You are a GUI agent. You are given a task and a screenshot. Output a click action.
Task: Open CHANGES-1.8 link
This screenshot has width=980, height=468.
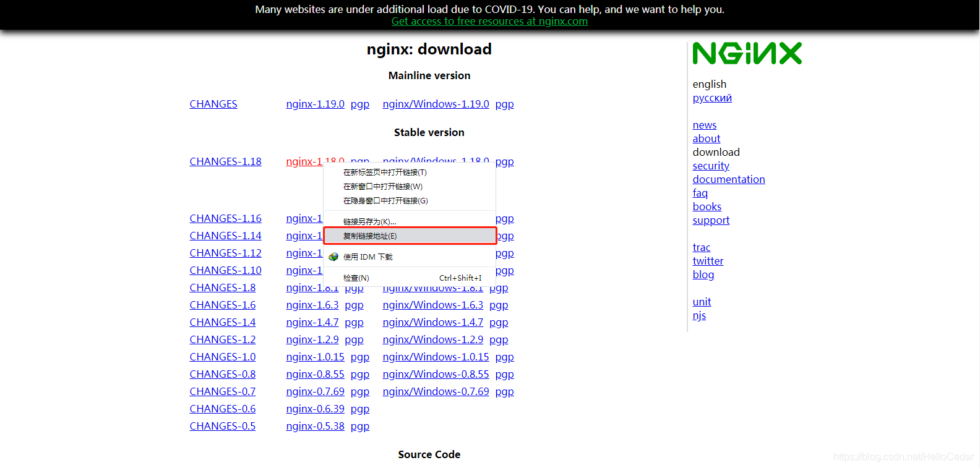222,287
